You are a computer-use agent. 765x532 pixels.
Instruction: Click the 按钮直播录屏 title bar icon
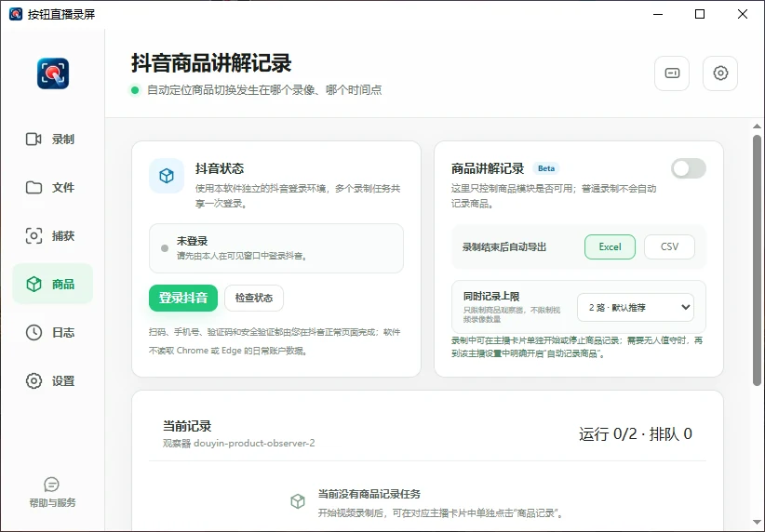click(16, 14)
